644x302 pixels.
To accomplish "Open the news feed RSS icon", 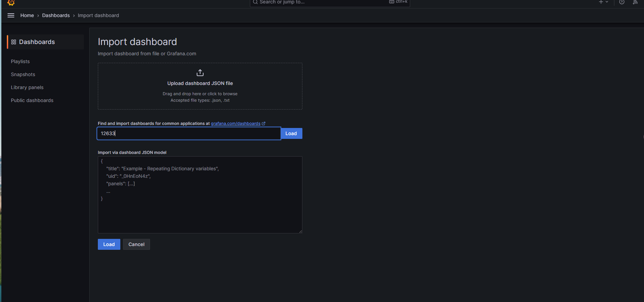I will [635, 2].
